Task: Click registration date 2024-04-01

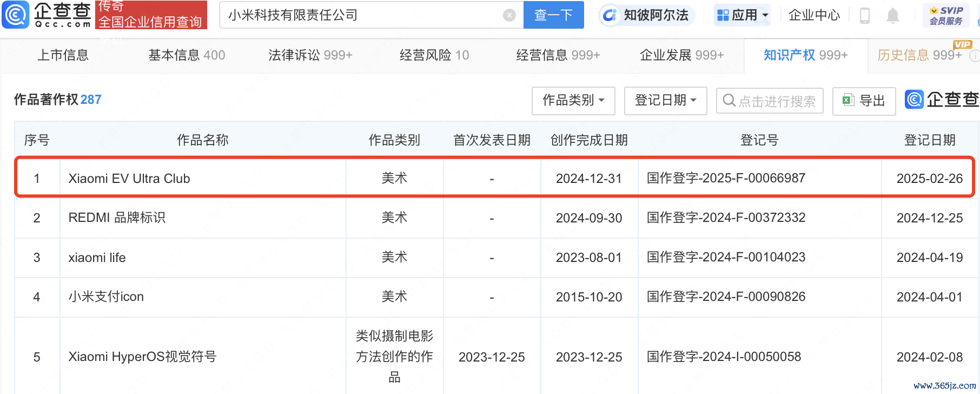Action: [930, 297]
